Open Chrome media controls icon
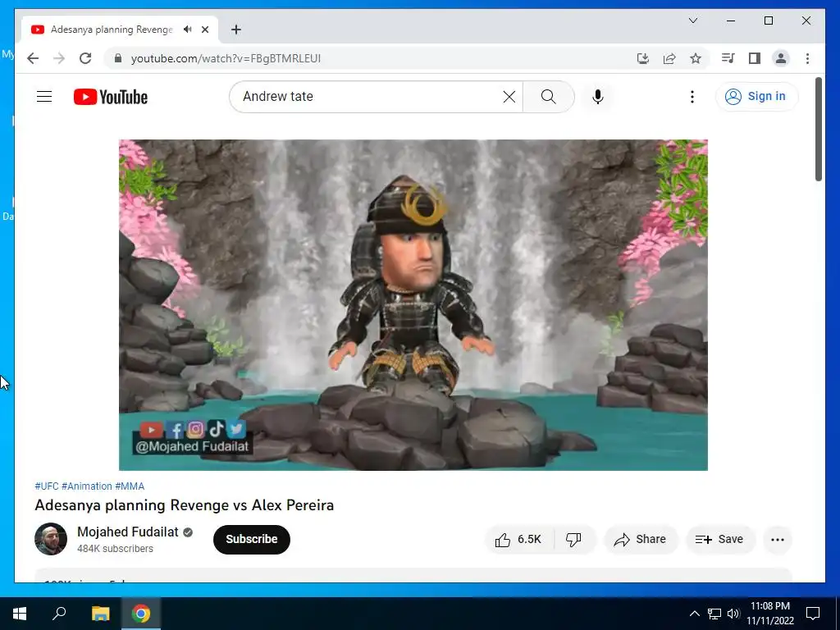840x630 pixels. click(x=728, y=58)
